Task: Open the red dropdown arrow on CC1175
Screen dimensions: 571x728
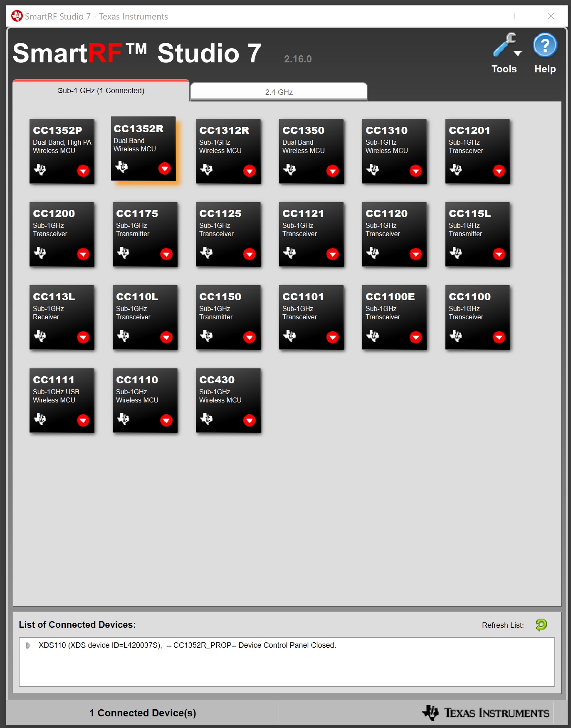Action: coord(166,254)
